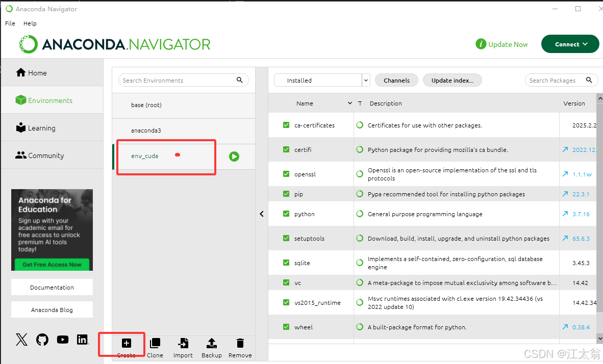Image resolution: width=603 pixels, height=364 pixels.
Task: Uncheck the ca-certificates package checkbox
Action: (x=286, y=125)
